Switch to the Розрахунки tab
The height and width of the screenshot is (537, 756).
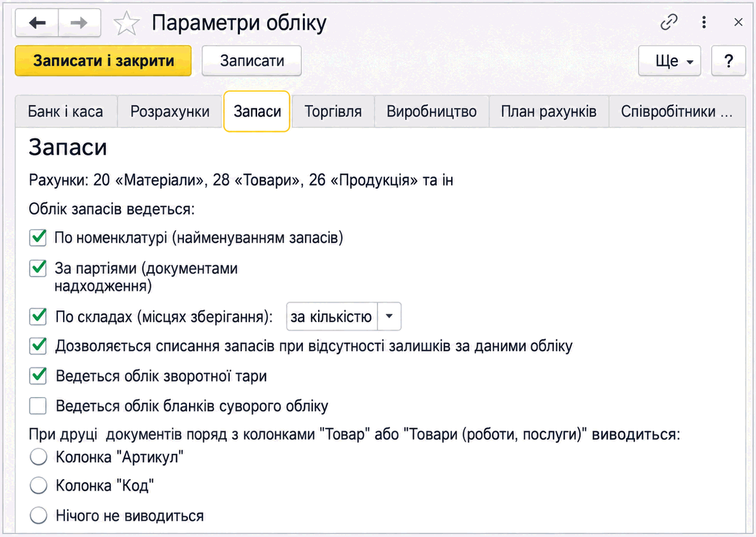click(x=170, y=111)
